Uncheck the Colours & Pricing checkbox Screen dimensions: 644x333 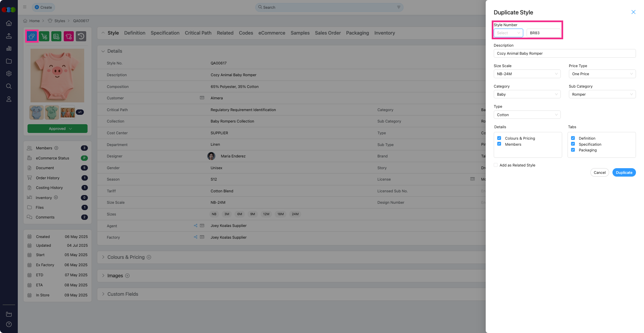coord(499,138)
